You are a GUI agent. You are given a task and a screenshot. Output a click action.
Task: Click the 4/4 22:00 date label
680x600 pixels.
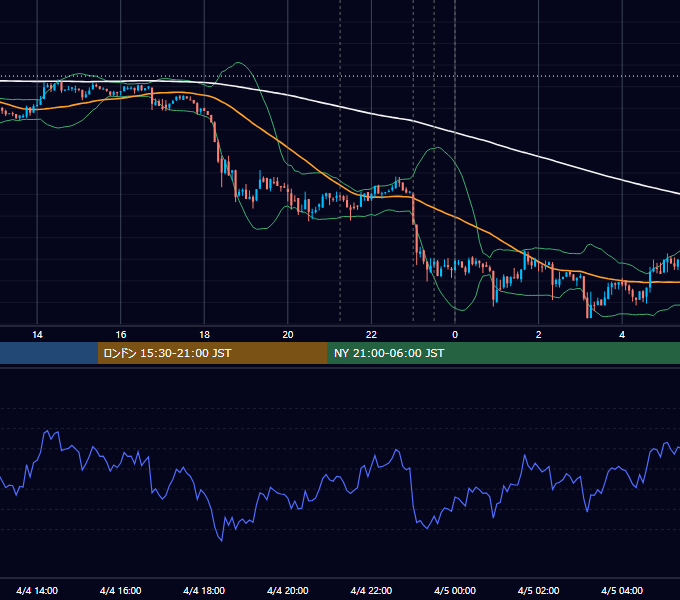[371, 590]
